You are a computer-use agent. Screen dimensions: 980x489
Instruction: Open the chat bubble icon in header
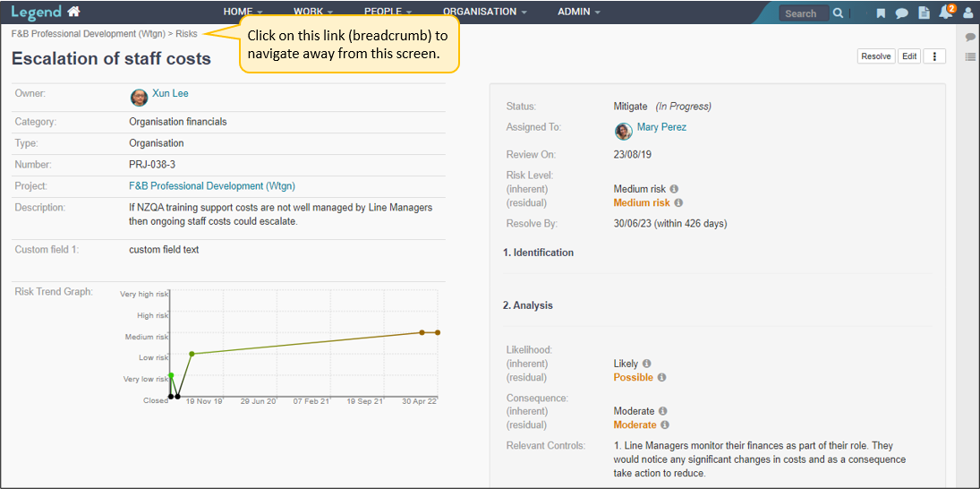click(x=901, y=13)
